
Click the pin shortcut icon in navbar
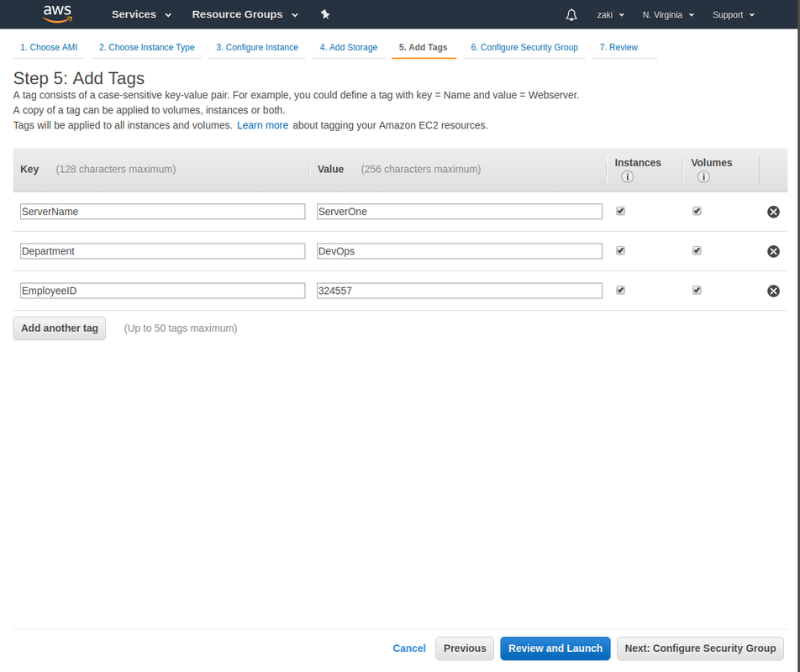(325, 14)
